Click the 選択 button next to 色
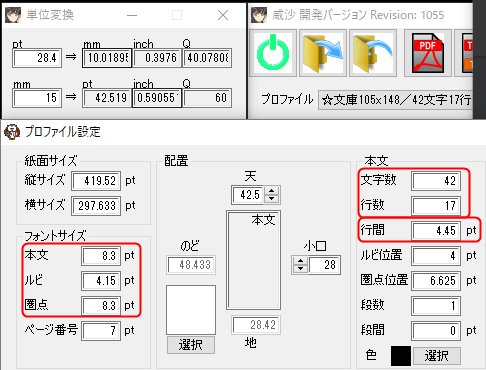The width and height of the screenshot is (486, 370). pos(437,356)
